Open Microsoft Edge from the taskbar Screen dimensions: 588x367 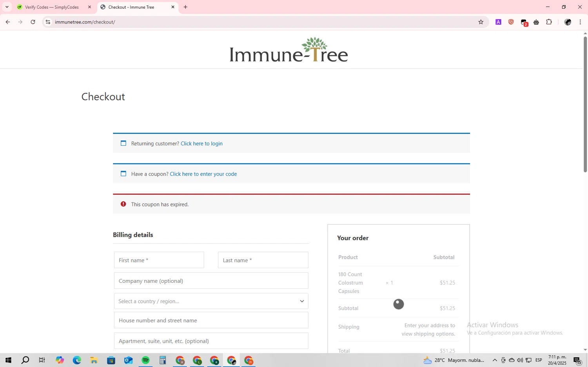click(77, 360)
